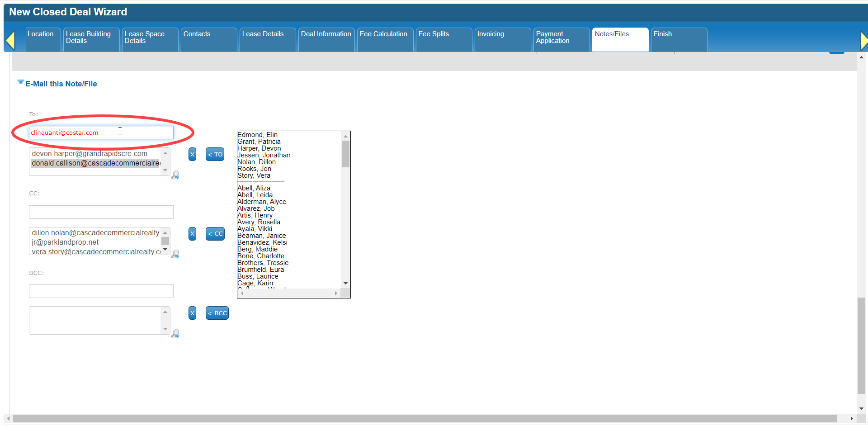
Task: Click the search icon beside CC recipients list
Action: (x=175, y=254)
